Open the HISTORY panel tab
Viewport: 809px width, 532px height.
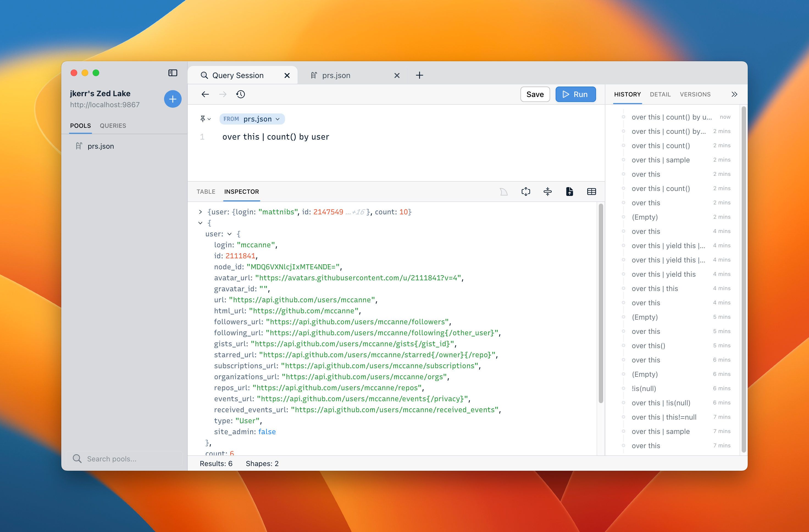627,94
